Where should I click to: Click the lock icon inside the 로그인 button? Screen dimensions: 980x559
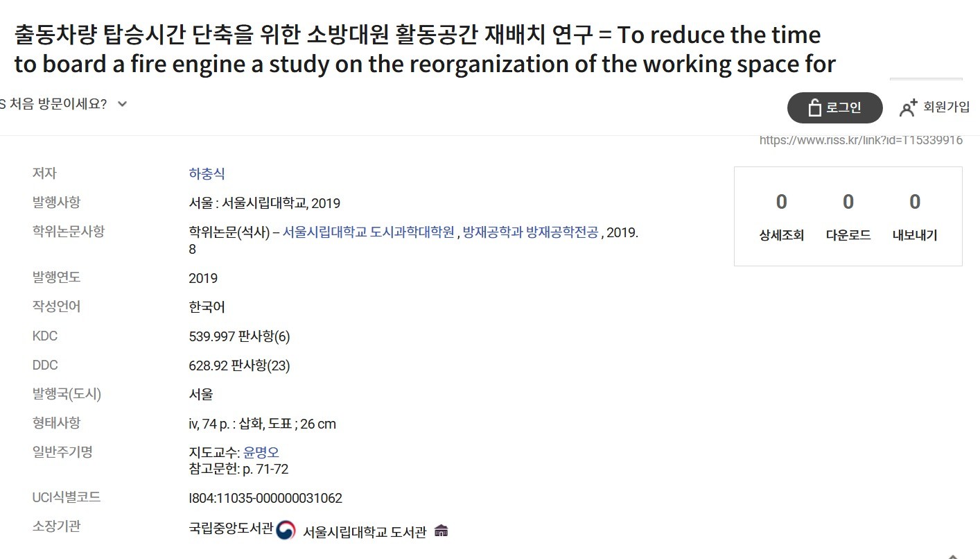[x=815, y=108]
